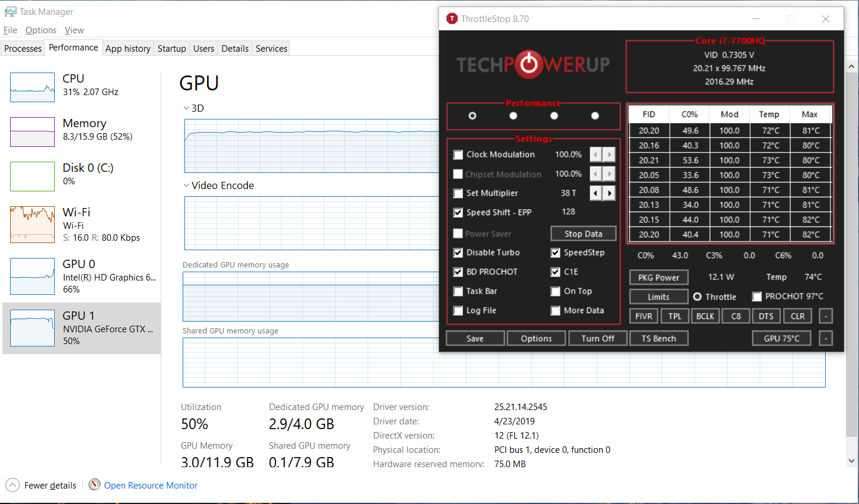The image size is (859, 504).
Task: Click the CLR button
Action: (x=798, y=316)
